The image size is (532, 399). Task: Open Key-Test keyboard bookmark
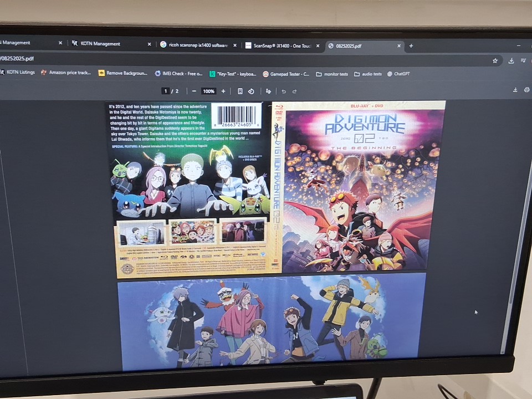[232, 74]
